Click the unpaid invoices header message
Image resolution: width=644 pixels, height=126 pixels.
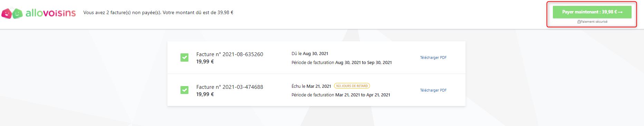coord(158,12)
